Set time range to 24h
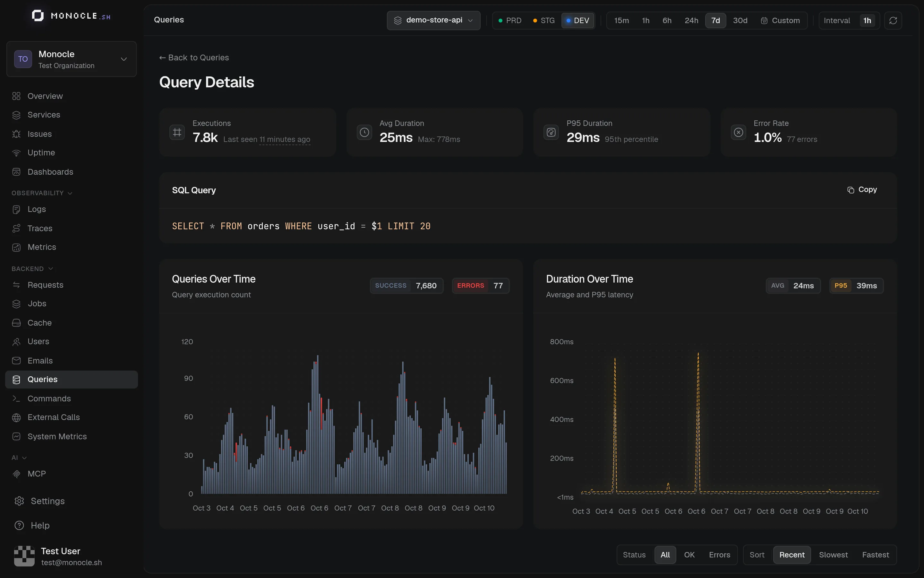The width and height of the screenshot is (924, 578). (691, 20)
